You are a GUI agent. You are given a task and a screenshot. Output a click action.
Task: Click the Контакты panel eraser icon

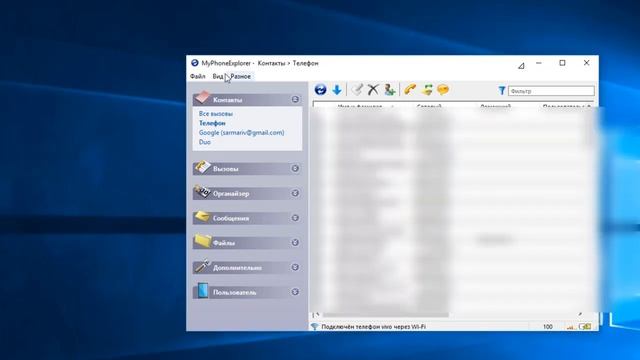pyautogui.click(x=202, y=98)
